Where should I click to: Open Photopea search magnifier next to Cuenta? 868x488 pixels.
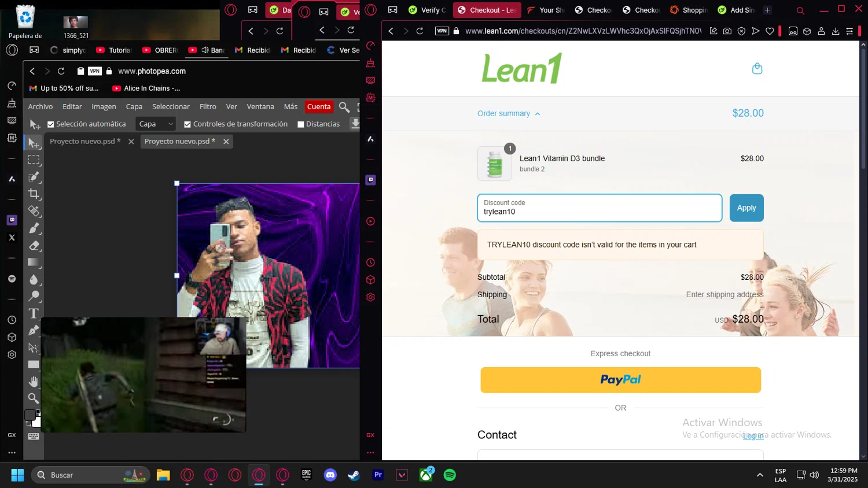coord(344,107)
